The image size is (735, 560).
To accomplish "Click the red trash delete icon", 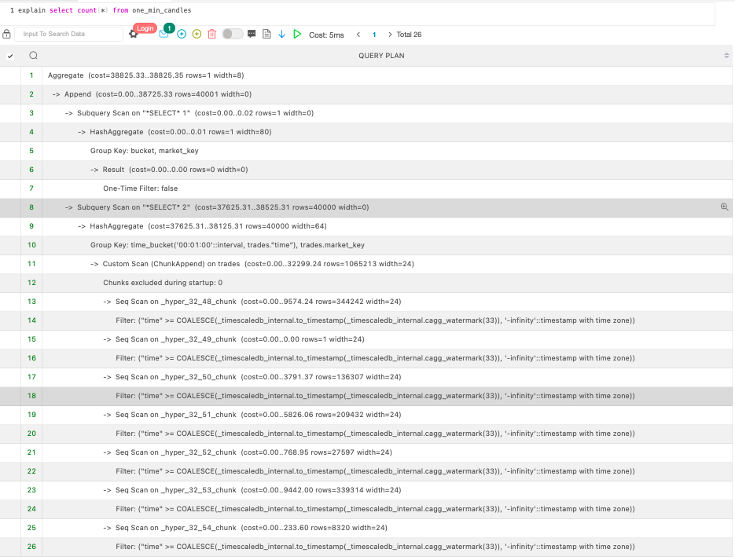I will [x=212, y=35].
